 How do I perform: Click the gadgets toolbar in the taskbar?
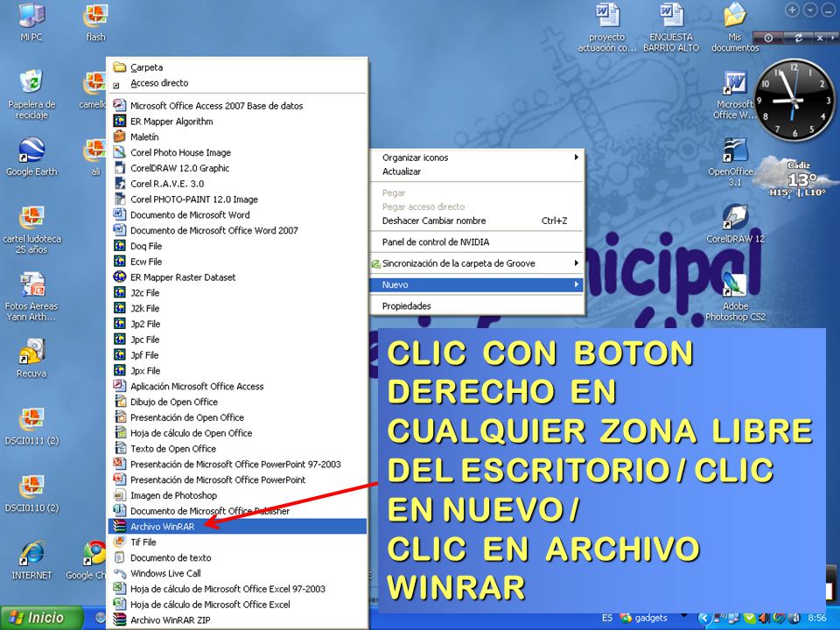click(645, 619)
